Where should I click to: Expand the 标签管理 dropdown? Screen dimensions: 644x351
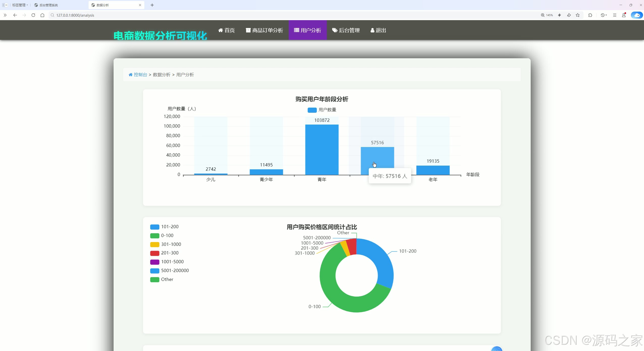(x=20, y=5)
